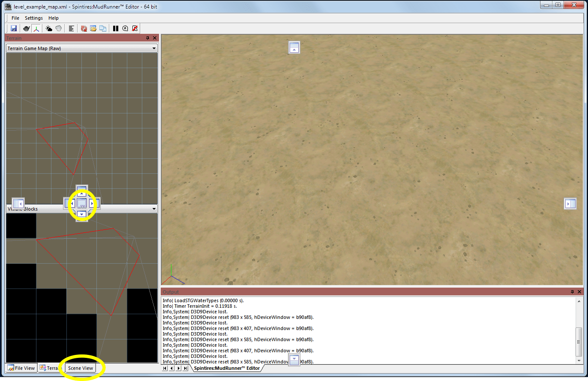Click the sun and cloud weather icon
This screenshot has height=381, width=588.
click(x=49, y=29)
